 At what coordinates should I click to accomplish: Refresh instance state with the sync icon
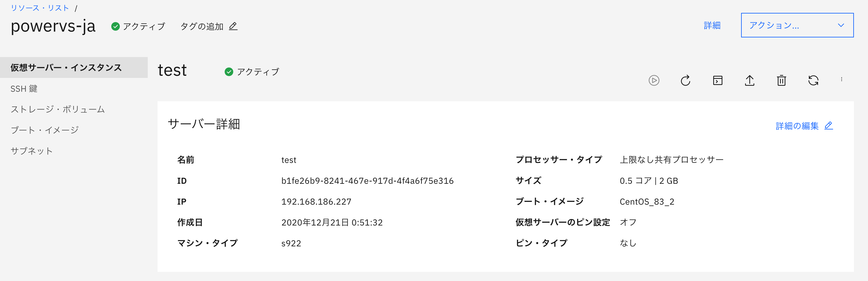pyautogui.click(x=813, y=80)
